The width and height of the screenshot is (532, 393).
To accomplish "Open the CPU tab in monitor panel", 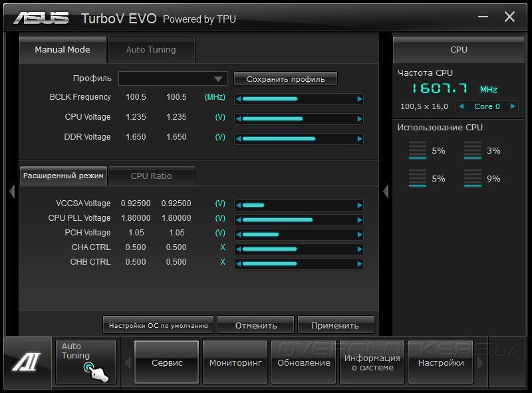I will coord(459,50).
